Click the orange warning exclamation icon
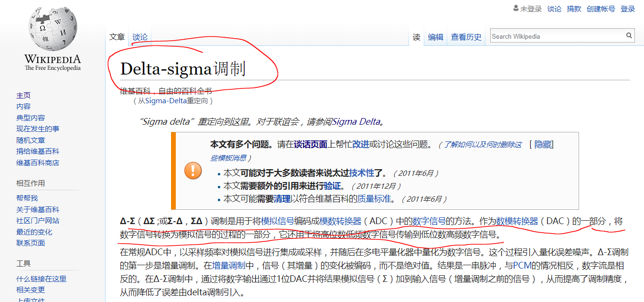Screen dimensions: 644x302 click(193, 170)
